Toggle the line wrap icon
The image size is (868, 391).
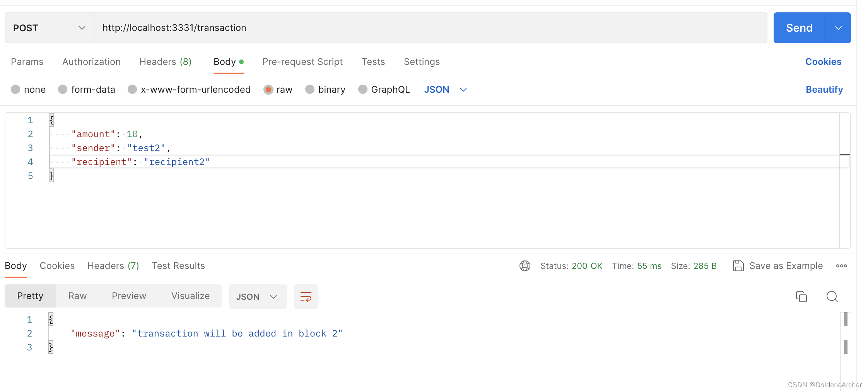click(306, 297)
